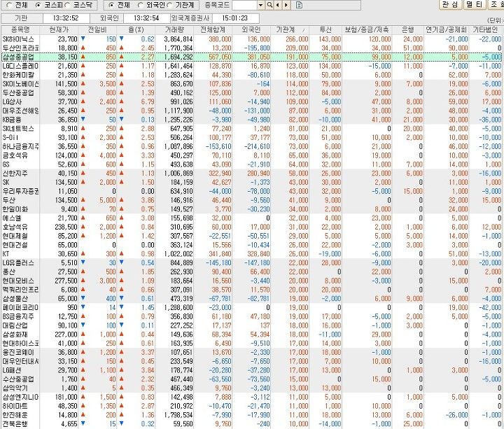Select the 하이마트 stock name
504x429 pixels.
click(x=15, y=407)
